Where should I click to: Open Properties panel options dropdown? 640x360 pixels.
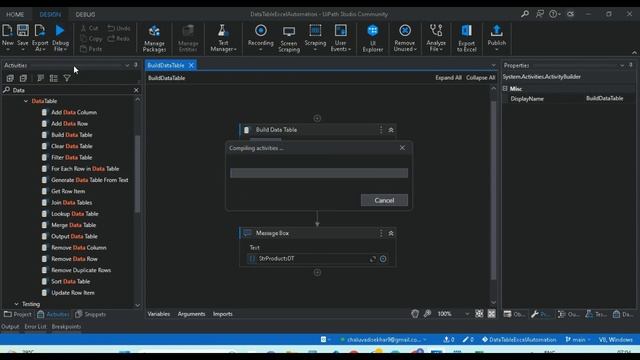point(622,65)
